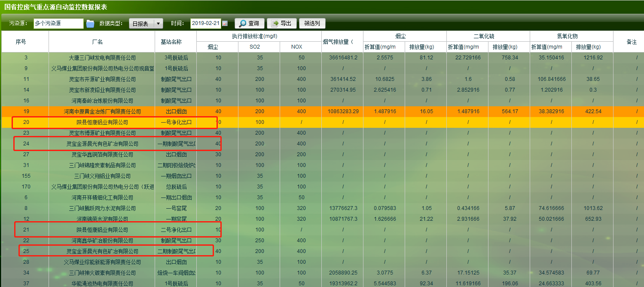The image size is (644, 287).
Task: Click the value 13776627.3
Action: point(343,208)
